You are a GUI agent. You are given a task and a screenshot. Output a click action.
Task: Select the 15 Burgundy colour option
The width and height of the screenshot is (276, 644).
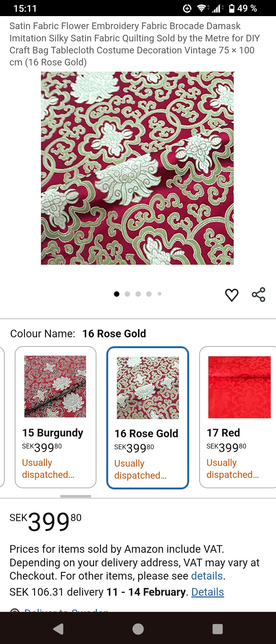click(x=55, y=417)
